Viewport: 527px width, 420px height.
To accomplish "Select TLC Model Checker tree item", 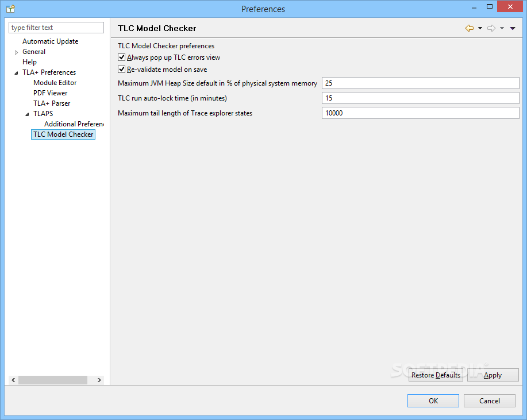I will click(63, 134).
